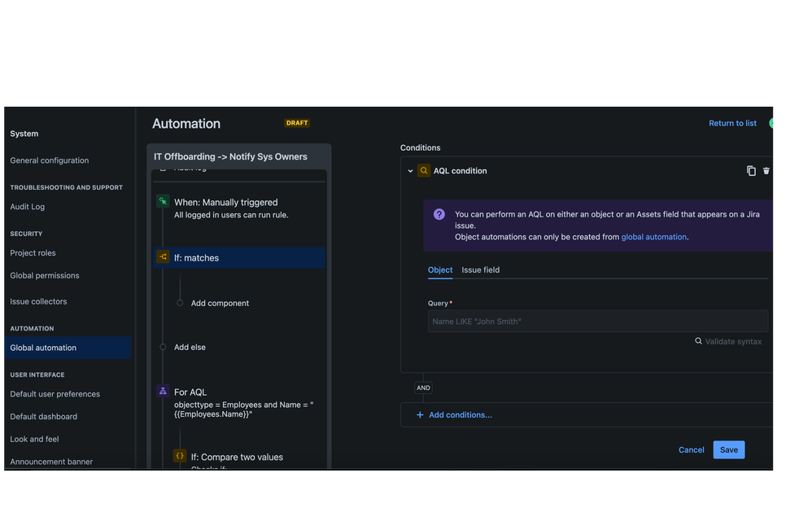Click Add else in the rule tree
Image resolution: width=812 pixels, height=508 pixels.
[190, 347]
